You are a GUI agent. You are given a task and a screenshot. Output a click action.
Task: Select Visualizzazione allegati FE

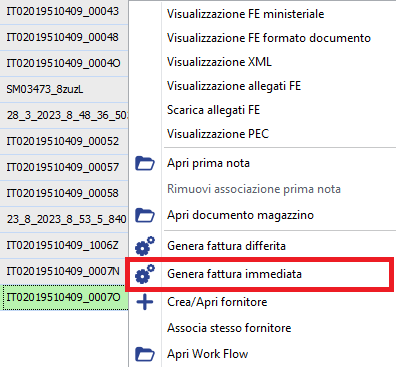click(234, 86)
